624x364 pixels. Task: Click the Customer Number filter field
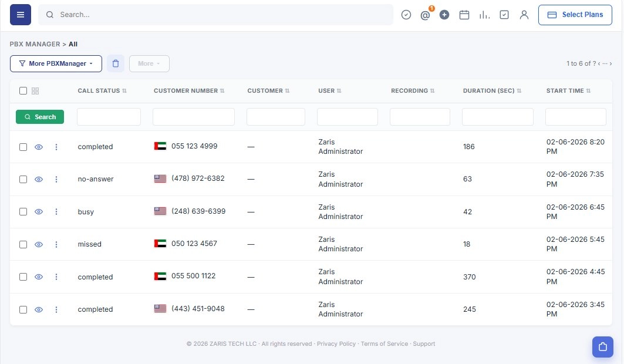pyautogui.click(x=193, y=117)
